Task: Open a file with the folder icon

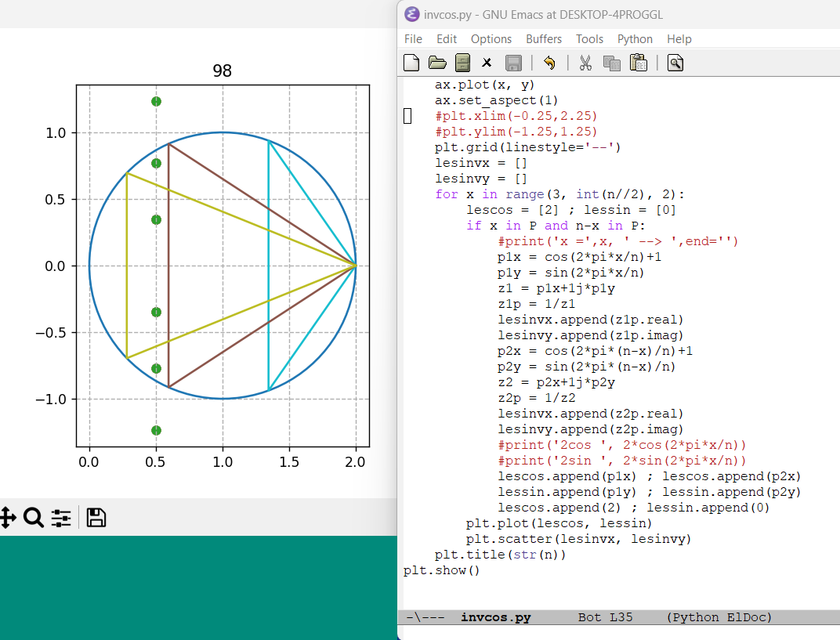Action: [437, 63]
